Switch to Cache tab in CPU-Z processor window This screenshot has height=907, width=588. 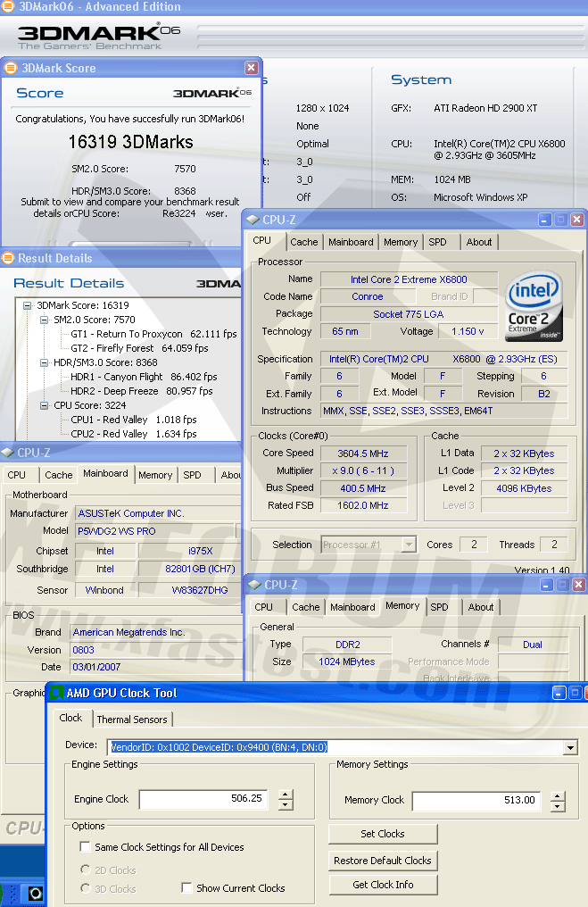[x=304, y=242]
